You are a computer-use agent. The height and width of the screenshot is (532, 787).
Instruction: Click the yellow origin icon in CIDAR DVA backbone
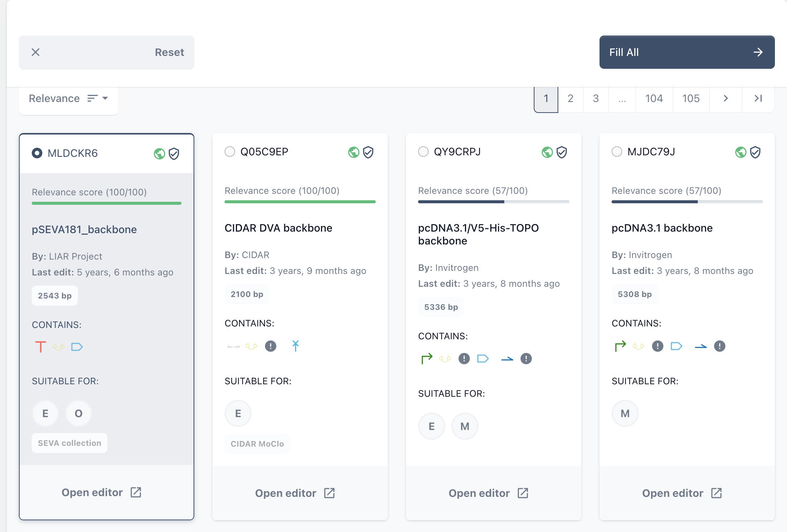pyautogui.click(x=251, y=346)
